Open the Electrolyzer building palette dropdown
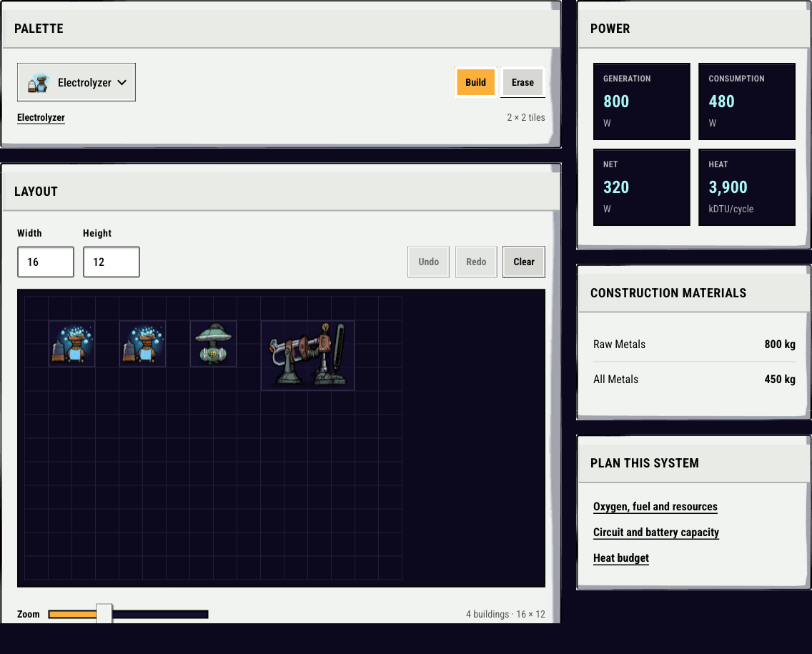Screen dimensions: 812x654 tap(76, 82)
